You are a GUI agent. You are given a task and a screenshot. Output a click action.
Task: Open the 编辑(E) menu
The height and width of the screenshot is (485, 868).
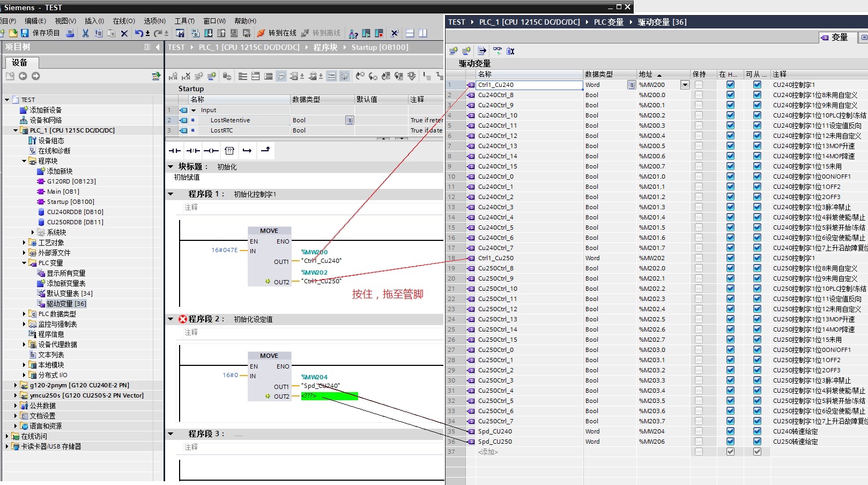(x=35, y=21)
